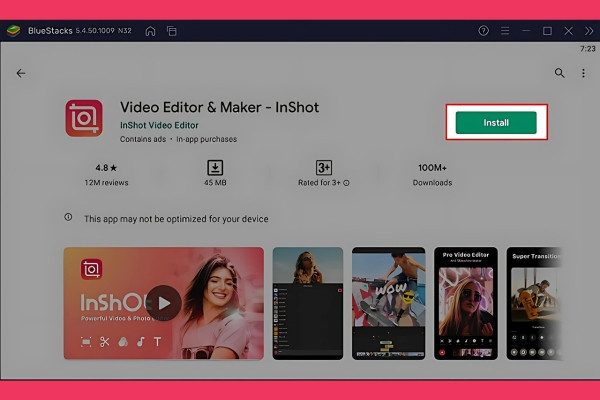Click the InShot app icon

point(84,118)
